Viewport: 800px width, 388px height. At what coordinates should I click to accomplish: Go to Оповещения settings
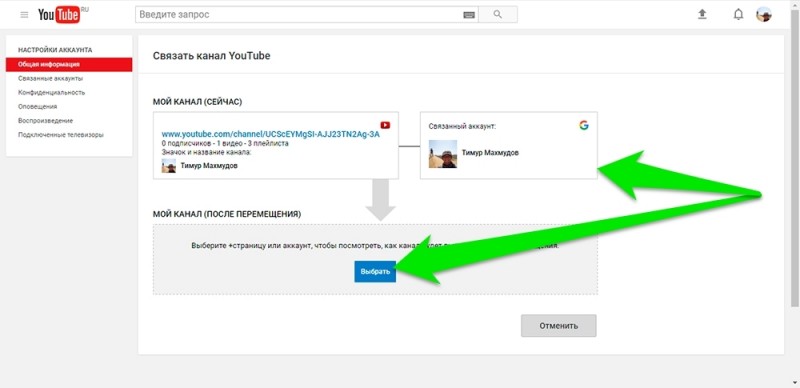[x=37, y=107]
